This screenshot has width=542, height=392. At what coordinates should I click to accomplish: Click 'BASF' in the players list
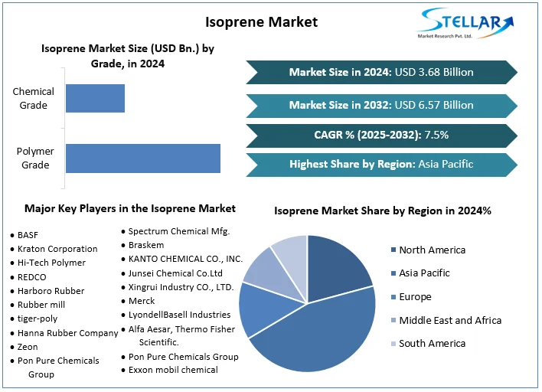[x=28, y=235]
